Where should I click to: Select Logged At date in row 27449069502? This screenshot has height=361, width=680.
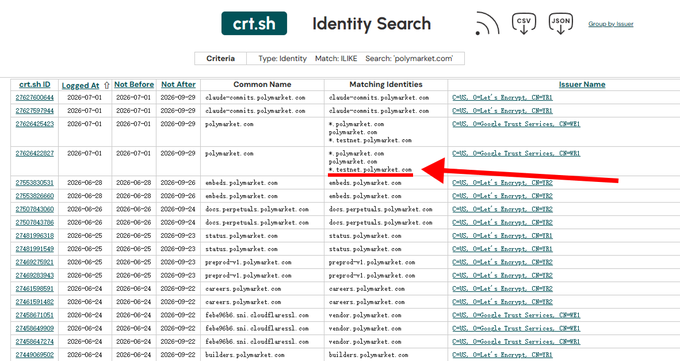[85, 355]
